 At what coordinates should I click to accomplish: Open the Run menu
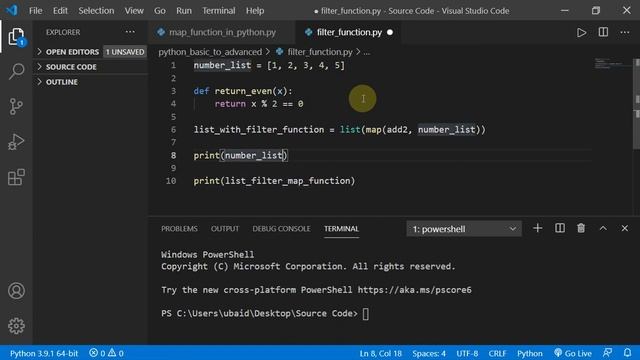(184, 11)
